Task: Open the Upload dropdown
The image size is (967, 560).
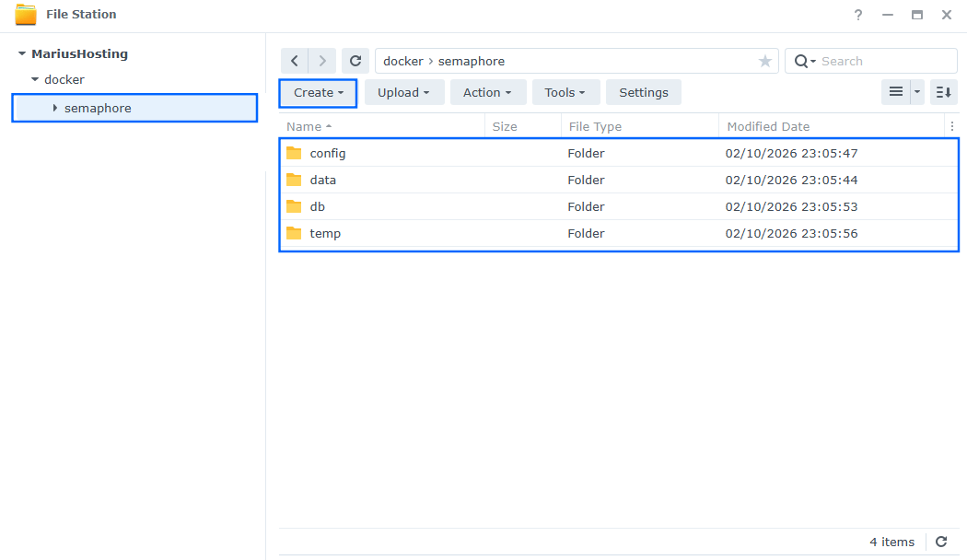Action: tap(404, 92)
